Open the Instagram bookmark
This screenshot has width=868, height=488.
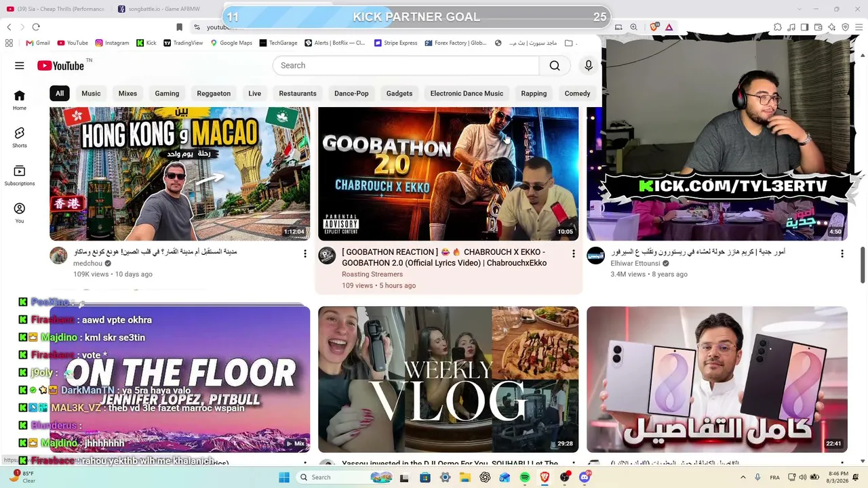coord(112,43)
